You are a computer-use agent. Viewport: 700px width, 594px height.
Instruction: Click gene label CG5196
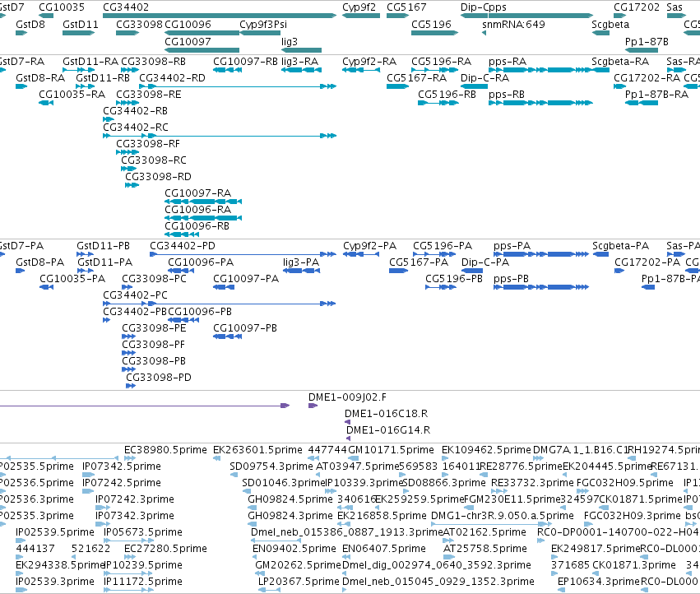(x=431, y=24)
